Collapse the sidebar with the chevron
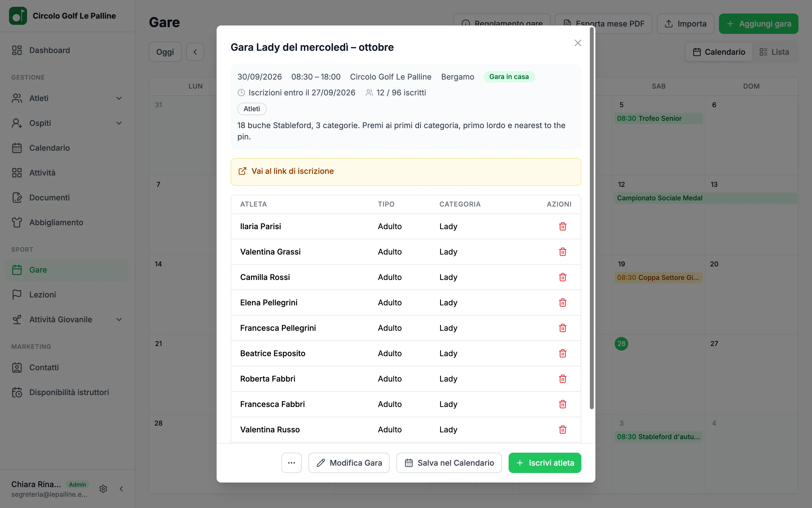The width and height of the screenshot is (812, 508). coord(122,489)
